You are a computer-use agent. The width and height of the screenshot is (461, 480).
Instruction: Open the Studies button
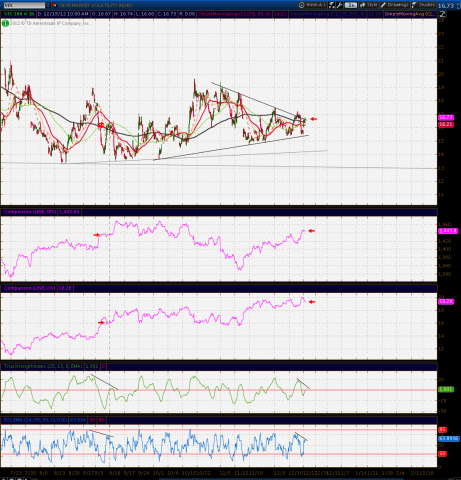(x=423, y=5)
